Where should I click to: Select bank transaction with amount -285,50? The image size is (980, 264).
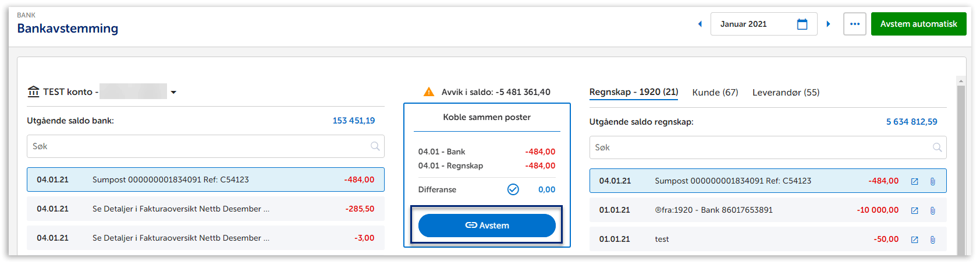pos(205,209)
